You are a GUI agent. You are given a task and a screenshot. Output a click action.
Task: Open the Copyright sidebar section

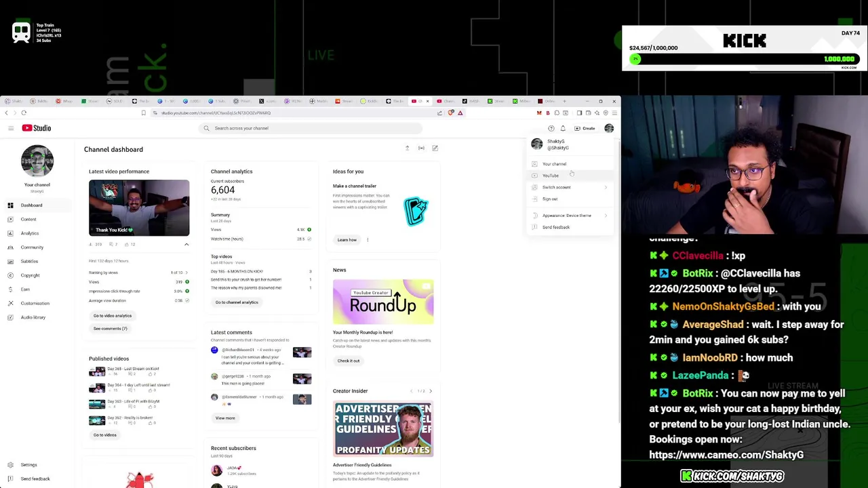click(37, 275)
